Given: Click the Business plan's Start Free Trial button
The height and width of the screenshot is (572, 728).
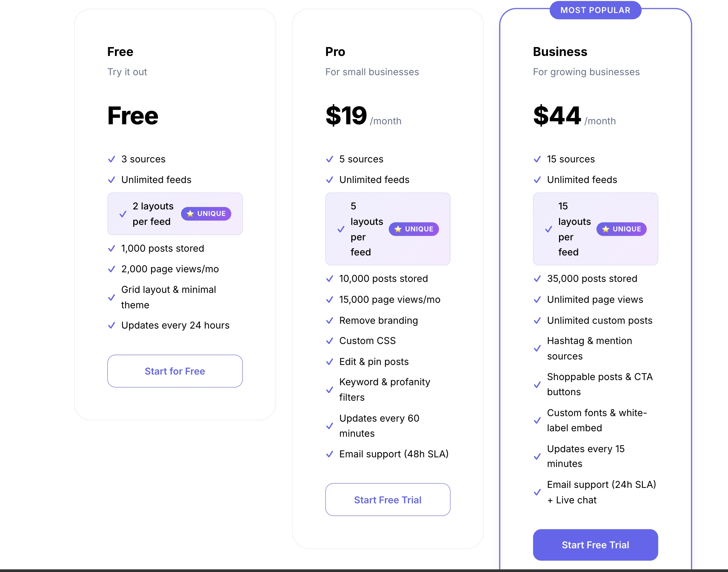Looking at the screenshot, I should point(595,545).
